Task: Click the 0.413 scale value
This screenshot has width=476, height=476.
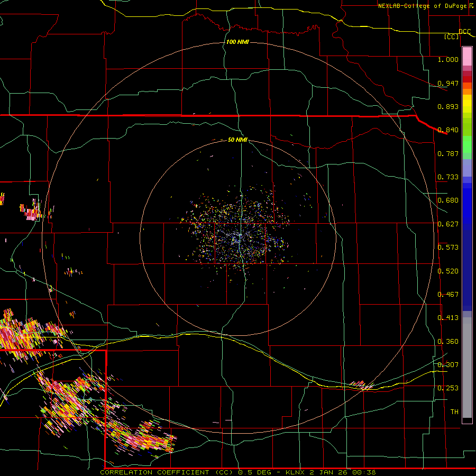Action: [x=448, y=317]
